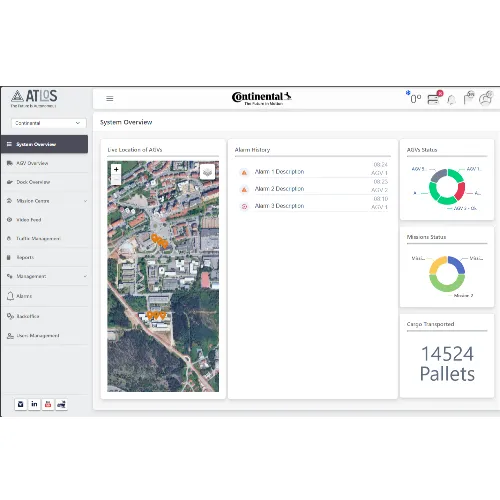Click the Management gears icon

pyautogui.click(x=9, y=276)
